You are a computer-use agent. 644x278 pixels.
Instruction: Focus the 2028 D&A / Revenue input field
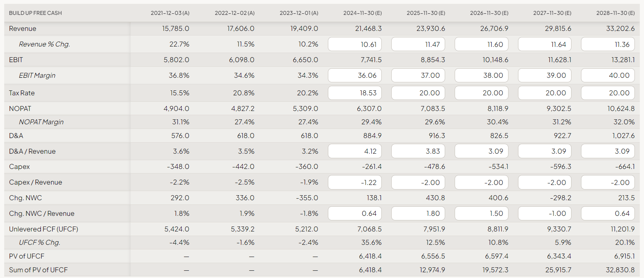coord(608,151)
